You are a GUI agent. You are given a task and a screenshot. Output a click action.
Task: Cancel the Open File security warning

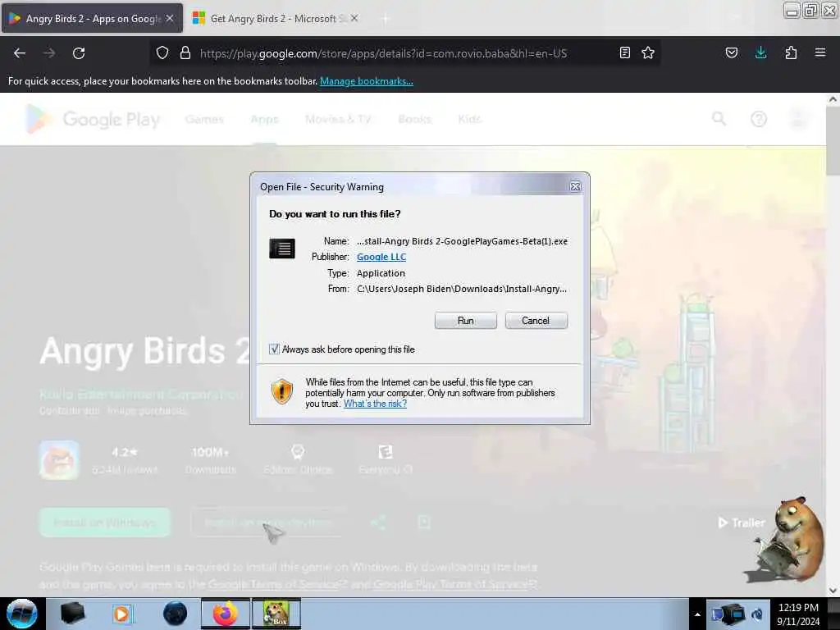[536, 321]
